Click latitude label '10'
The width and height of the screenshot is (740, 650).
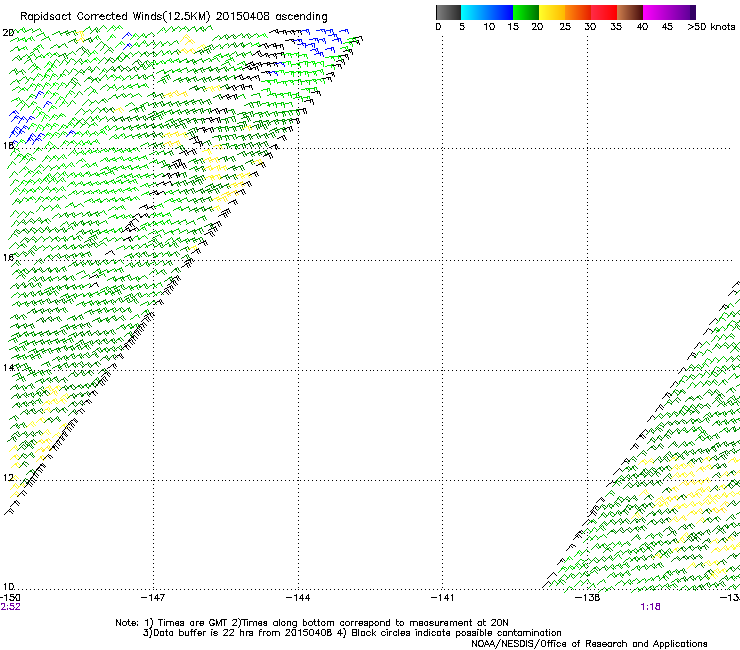click(8, 587)
